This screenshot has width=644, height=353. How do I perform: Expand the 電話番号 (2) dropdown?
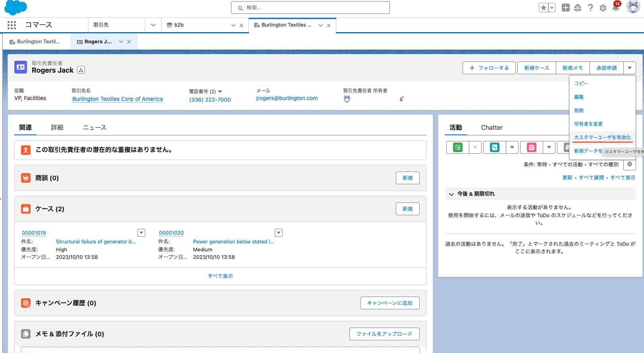pyautogui.click(x=220, y=92)
